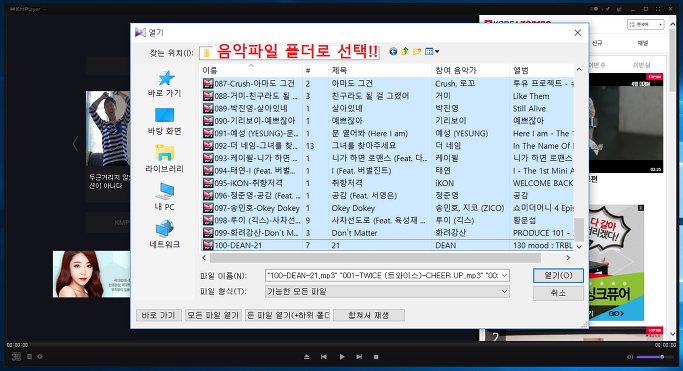This screenshot has height=371, width=683.
Task: Mute KMPlayer with speaker icon
Action: point(629,357)
